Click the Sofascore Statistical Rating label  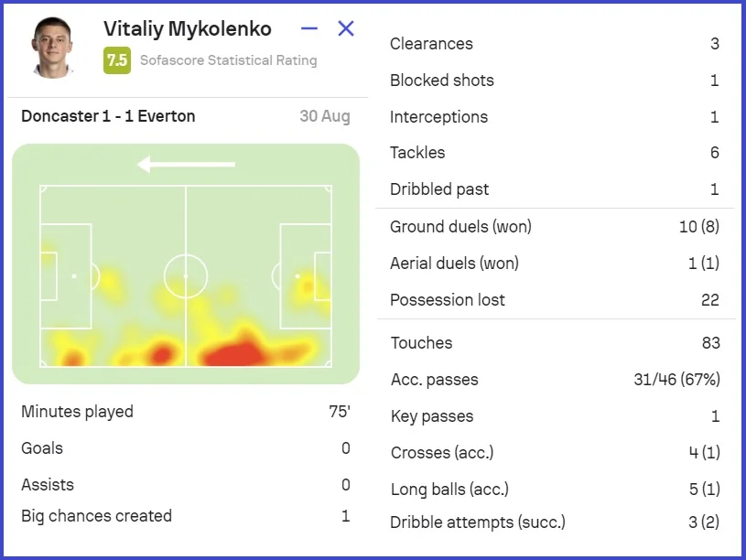(x=228, y=60)
